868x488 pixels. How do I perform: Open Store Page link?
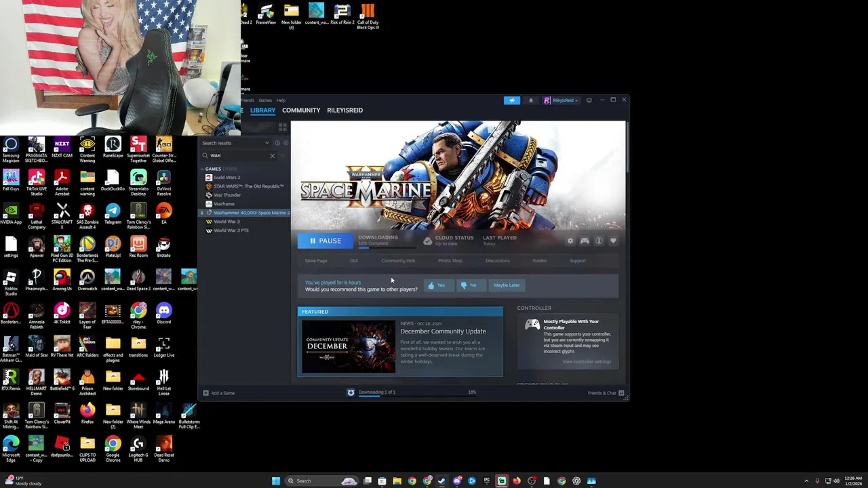click(x=316, y=260)
